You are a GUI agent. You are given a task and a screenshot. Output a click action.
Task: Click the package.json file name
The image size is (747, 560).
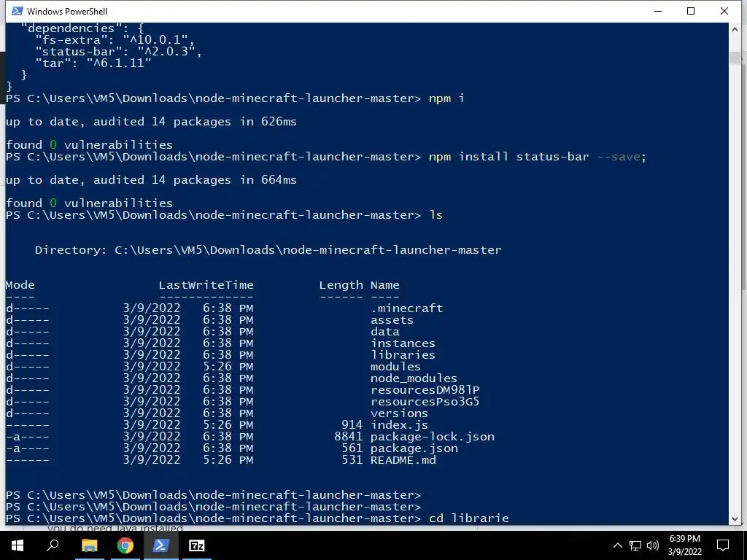coord(414,448)
